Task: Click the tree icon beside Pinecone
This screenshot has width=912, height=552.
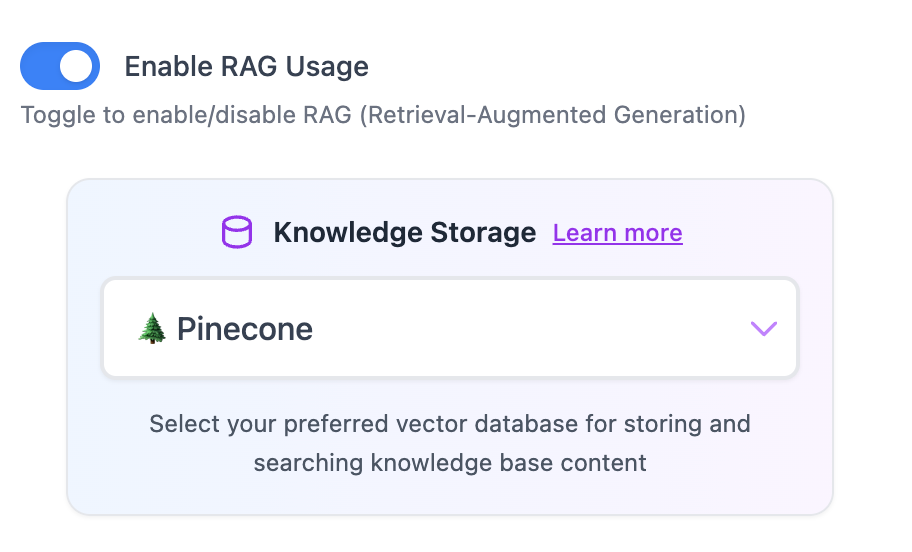Action: click(x=151, y=328)
